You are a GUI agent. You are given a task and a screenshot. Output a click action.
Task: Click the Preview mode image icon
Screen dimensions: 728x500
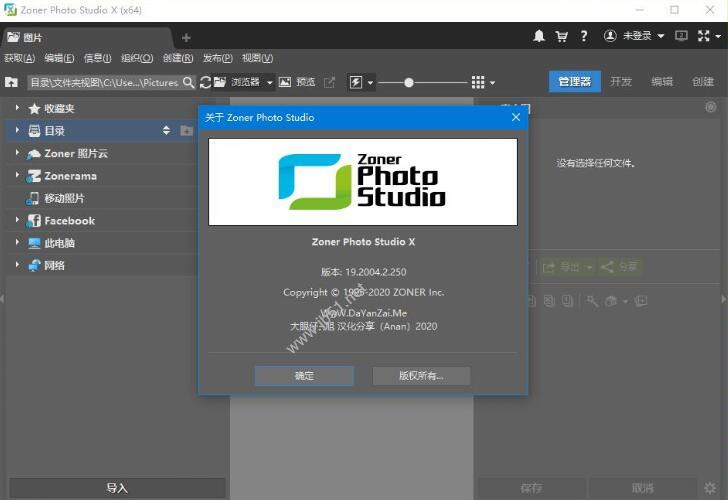point(285,82)
